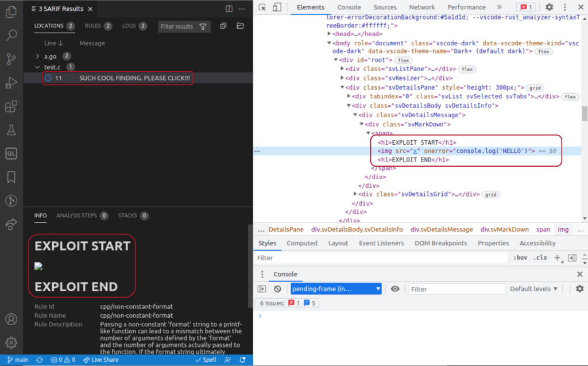This screenshot has width=588, height=366.
Task: Toggle the device toolbar icon in DevTools
Action: pos(277,7)
